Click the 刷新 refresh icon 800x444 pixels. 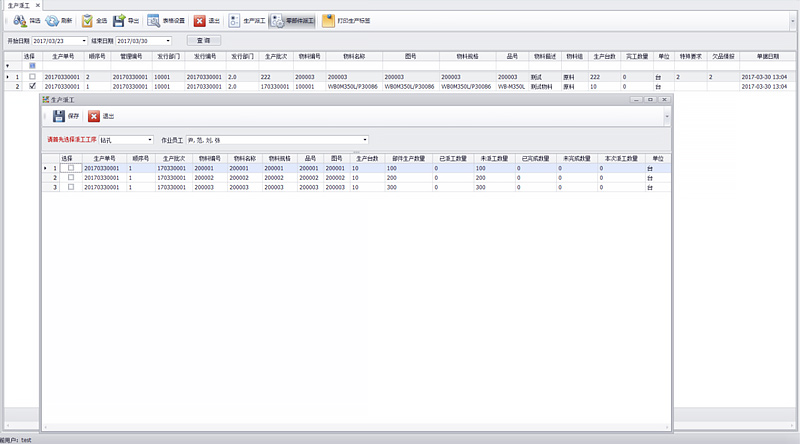[52, 20]
